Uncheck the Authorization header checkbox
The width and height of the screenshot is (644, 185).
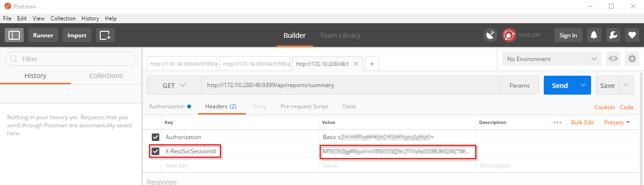156,137
